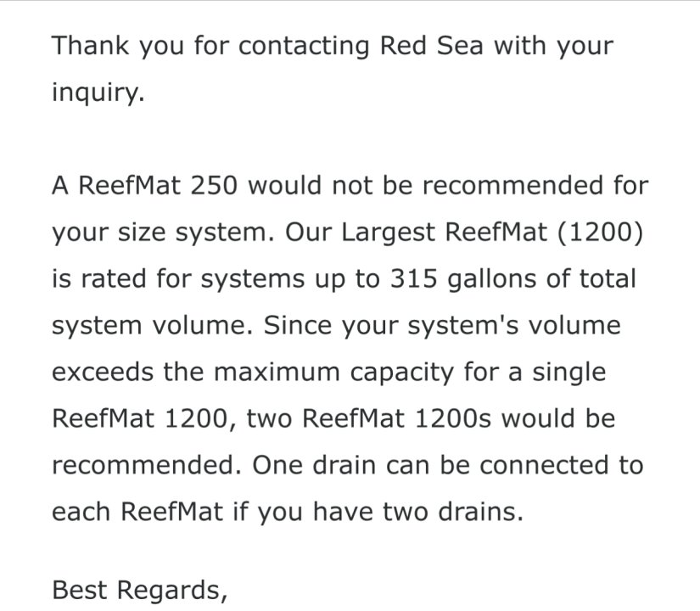This screenshot has width=700, height=611.
Task: Click the word "connected"
Action: pos(544,465)
